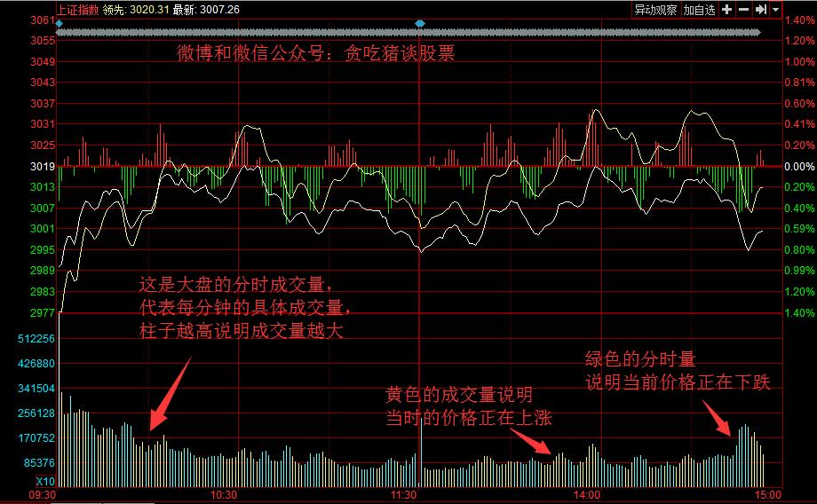Click the 256128 volume axis label
Screen dimensions: 817x504
36,413
